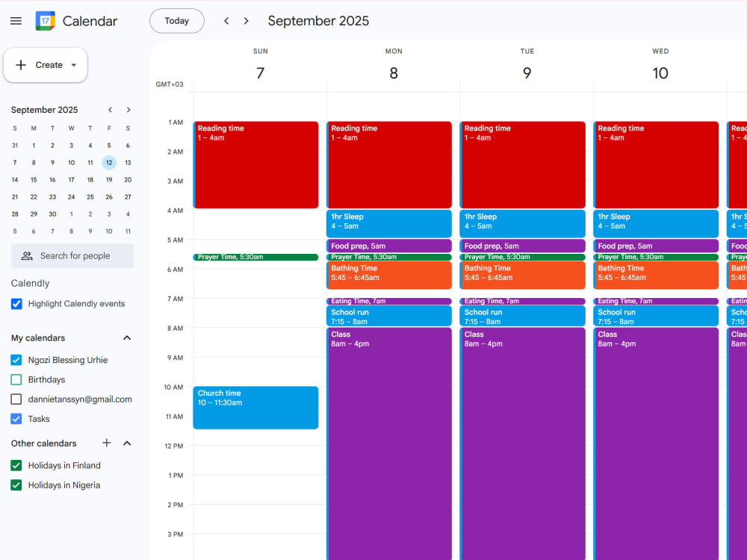Viewport: 747px width, 560px height.
Task: Go to next week arrow in header
Action: pyautogui.click(x=247, y=21)
